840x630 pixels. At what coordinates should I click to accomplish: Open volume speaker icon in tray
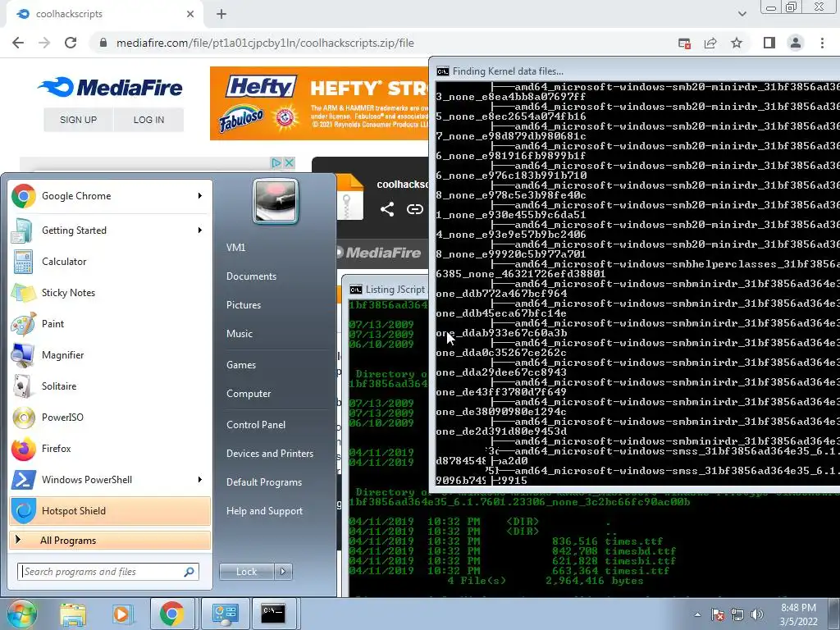[757, 614]
